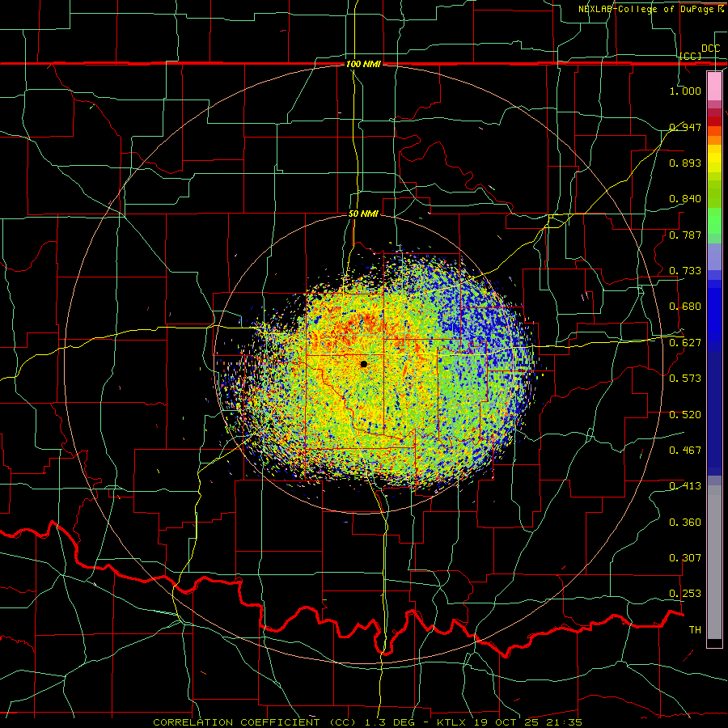Screen dimensions: 728x728
Task: Click the 0.947 value on the scale
Action: pos(685,127)
